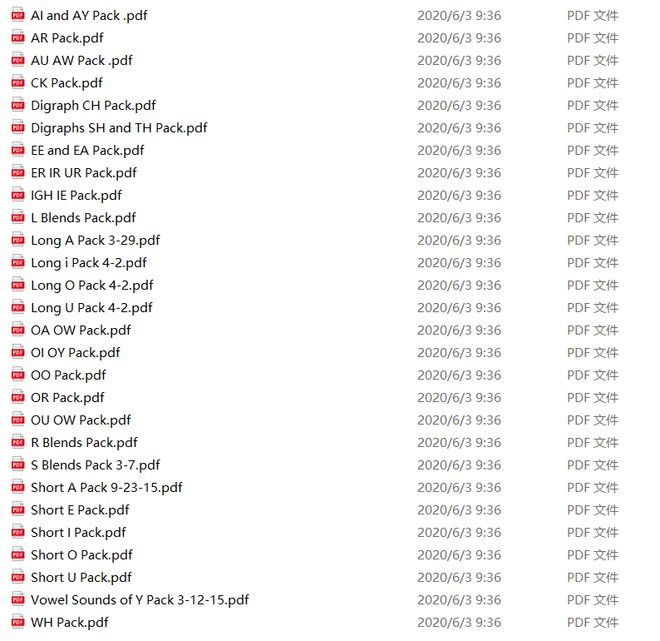Click Short A Pack 9-23-15.pdf file name
660x641 pixels.
106,487
